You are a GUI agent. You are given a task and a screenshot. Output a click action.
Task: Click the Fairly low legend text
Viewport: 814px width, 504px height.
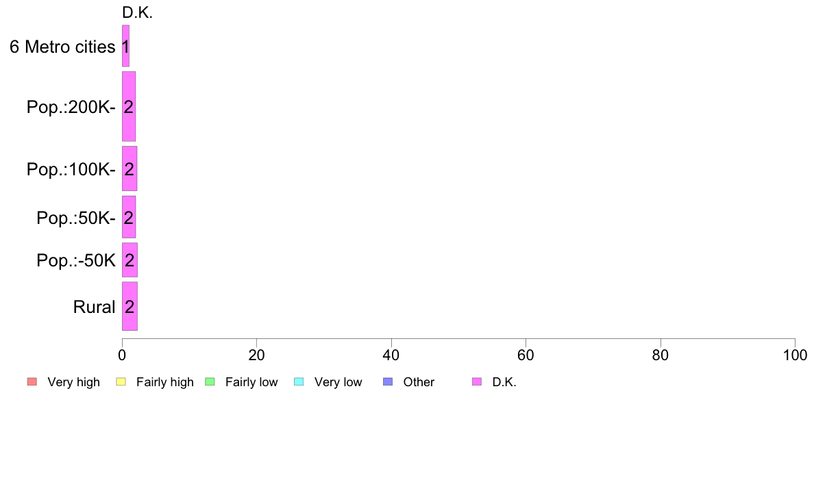coord(251,382)
